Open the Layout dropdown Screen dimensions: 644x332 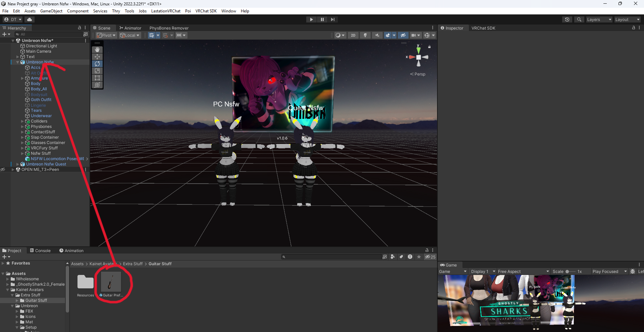click(x=627, y=19)
